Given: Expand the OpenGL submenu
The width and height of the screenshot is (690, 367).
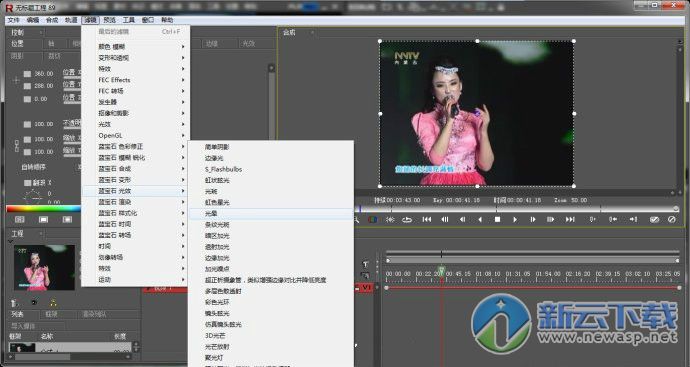Looking at the screenshot, I should (136, 135).
